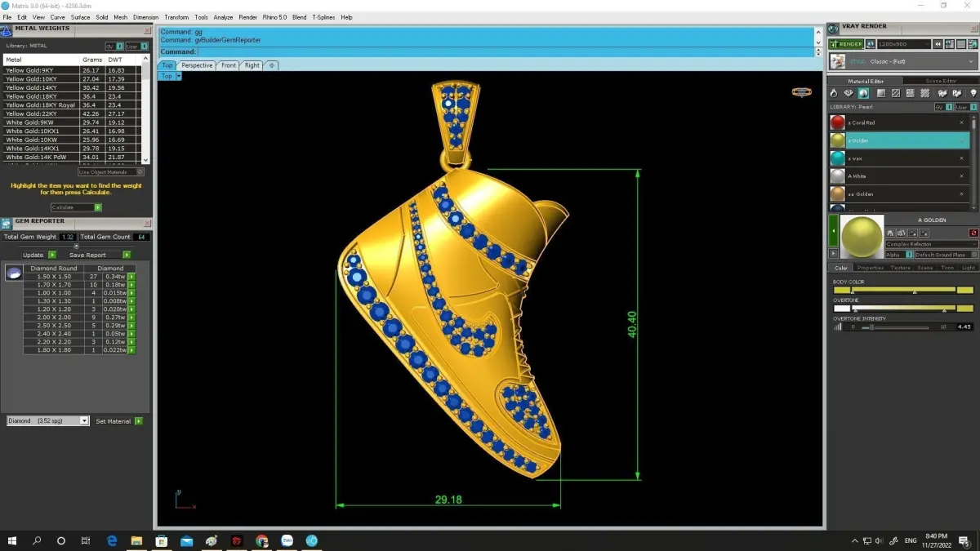980x551 pixels.
Task: Click the Overtone Intensity value 4.45 field
Action: click(x=964, y=327)
